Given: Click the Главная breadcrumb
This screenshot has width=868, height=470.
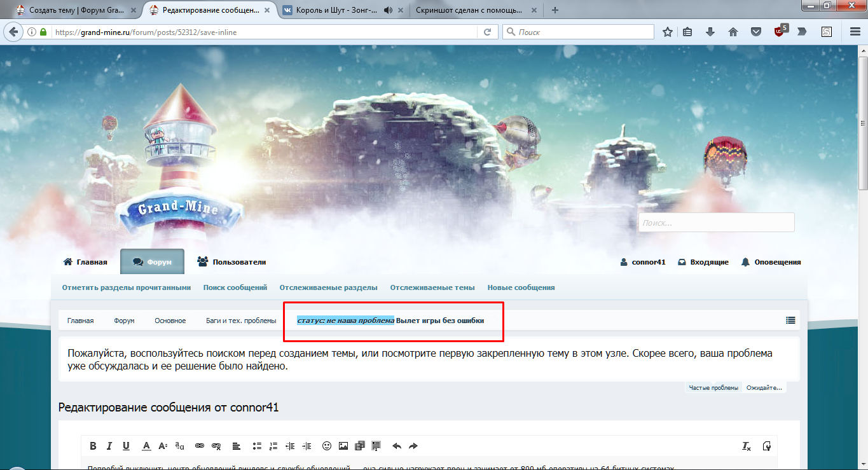Looking at the screenshot, I should pos(81,321).
